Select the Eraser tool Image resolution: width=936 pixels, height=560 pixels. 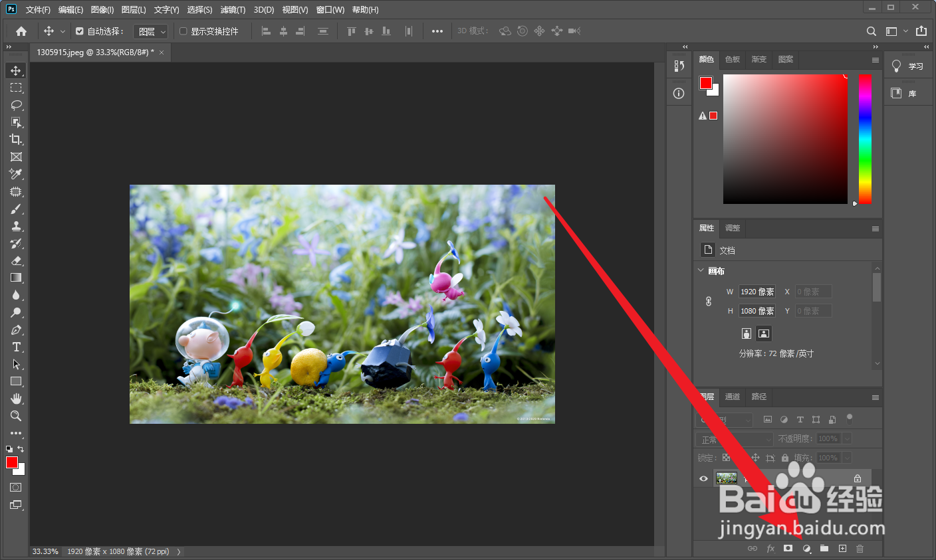tap(16, 260)
